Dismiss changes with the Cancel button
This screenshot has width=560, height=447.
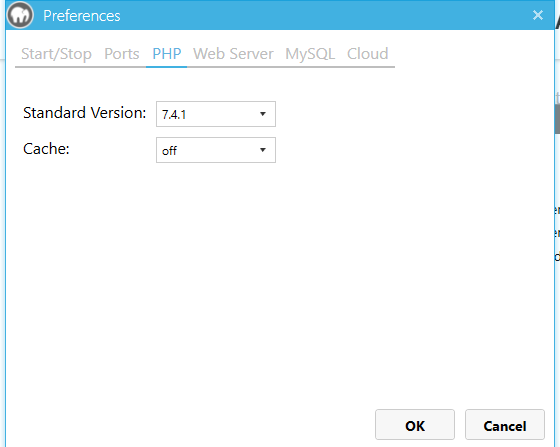click(x=505, y=425)
